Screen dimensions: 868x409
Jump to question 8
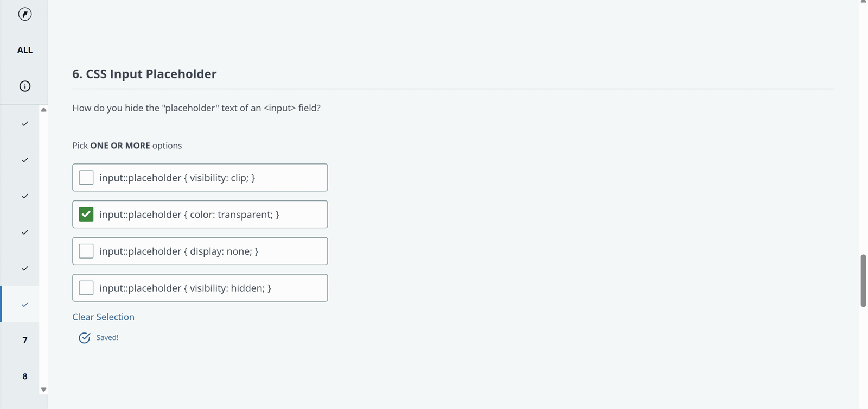pyautogui.click(x=25, y=376)
